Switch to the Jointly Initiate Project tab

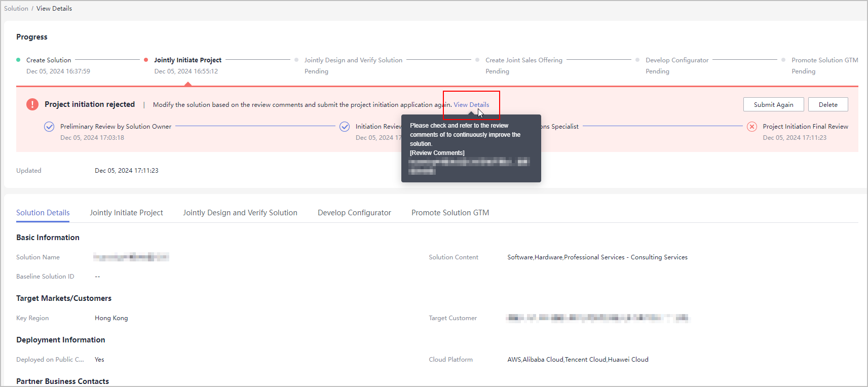tap(127, 213)
